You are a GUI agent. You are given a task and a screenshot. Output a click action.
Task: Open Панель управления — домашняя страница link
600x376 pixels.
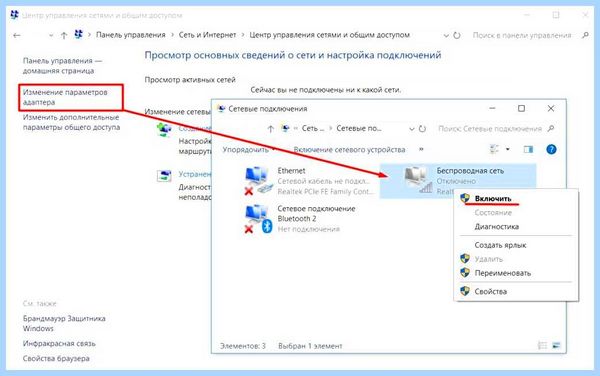pos(62,66)
